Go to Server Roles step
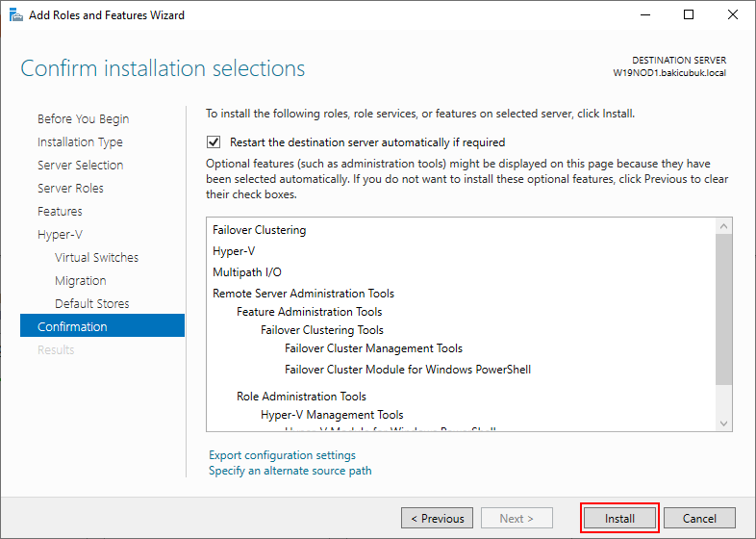Image resolution: width=756 pixels, height=539 pixels. pos(70,189)
